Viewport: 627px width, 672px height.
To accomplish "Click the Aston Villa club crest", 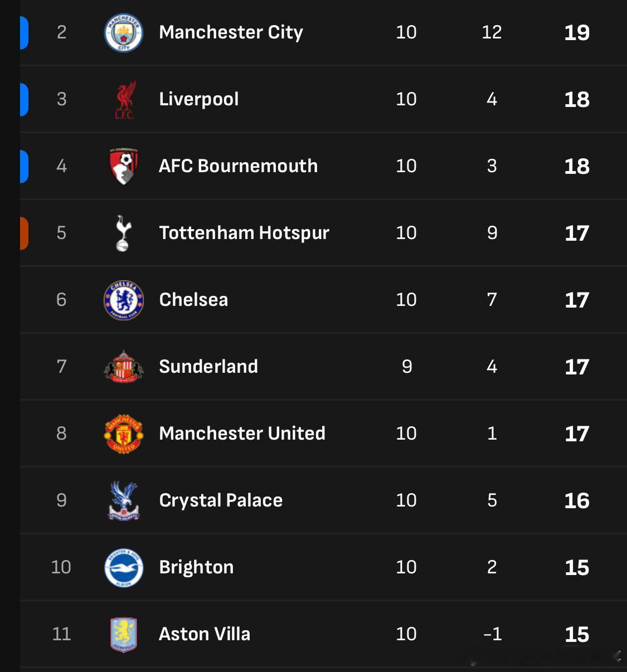I will (124, 634).
